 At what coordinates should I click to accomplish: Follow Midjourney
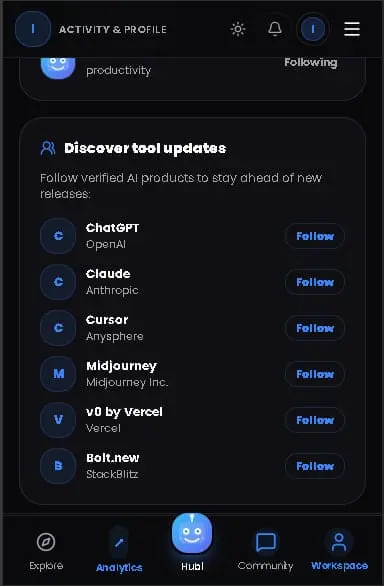coord(315,374)
